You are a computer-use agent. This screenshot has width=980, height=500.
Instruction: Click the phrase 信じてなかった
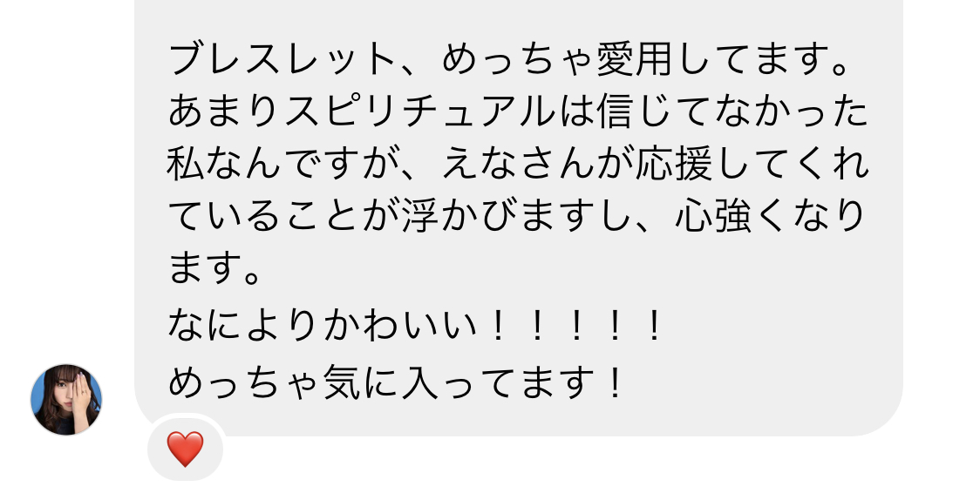pyautogui.click(x=732, y=112)
